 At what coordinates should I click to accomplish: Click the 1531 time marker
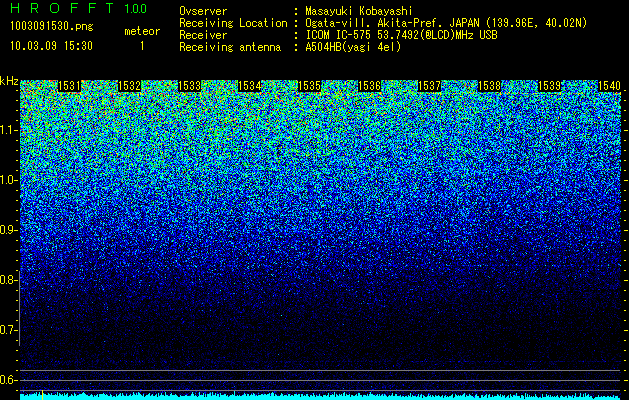(69, 86)
